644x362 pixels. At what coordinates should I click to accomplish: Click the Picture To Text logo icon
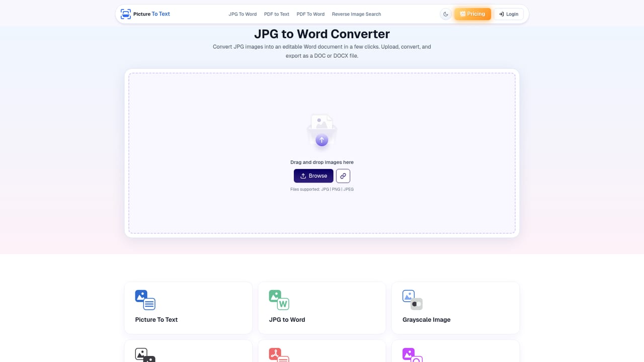[126, 14]
